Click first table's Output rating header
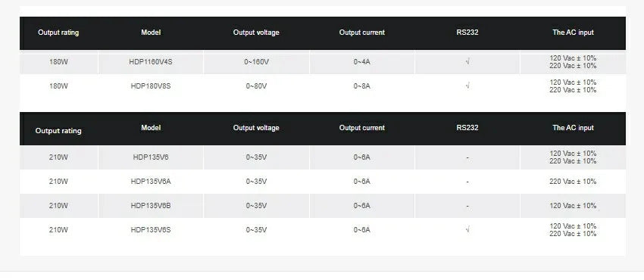 click(x=58, y=33)
